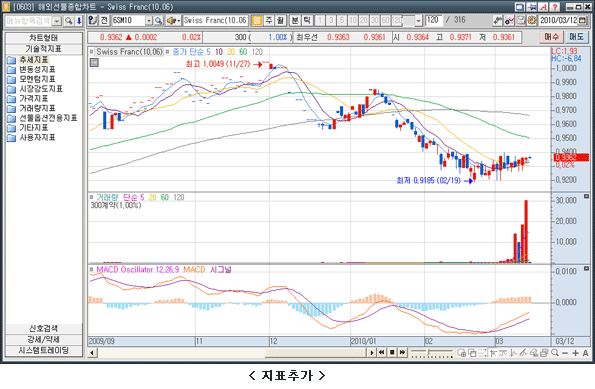
Task: Click the chart horizontal scrollbar thumb
Action: click(x=316, y=353)
